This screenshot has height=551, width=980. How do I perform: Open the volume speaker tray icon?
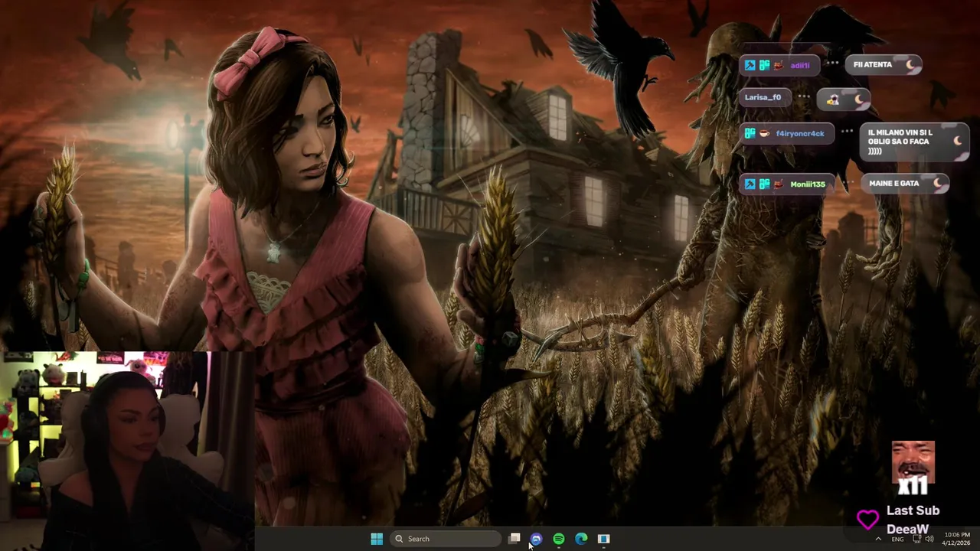[x=929, y=539]
